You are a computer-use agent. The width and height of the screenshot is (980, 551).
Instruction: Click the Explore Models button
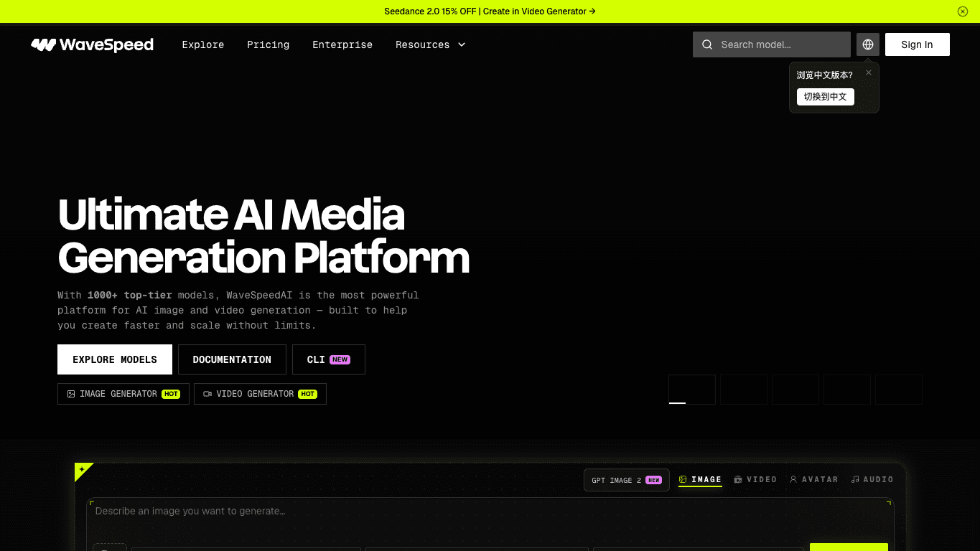click(x=115, y=359)
